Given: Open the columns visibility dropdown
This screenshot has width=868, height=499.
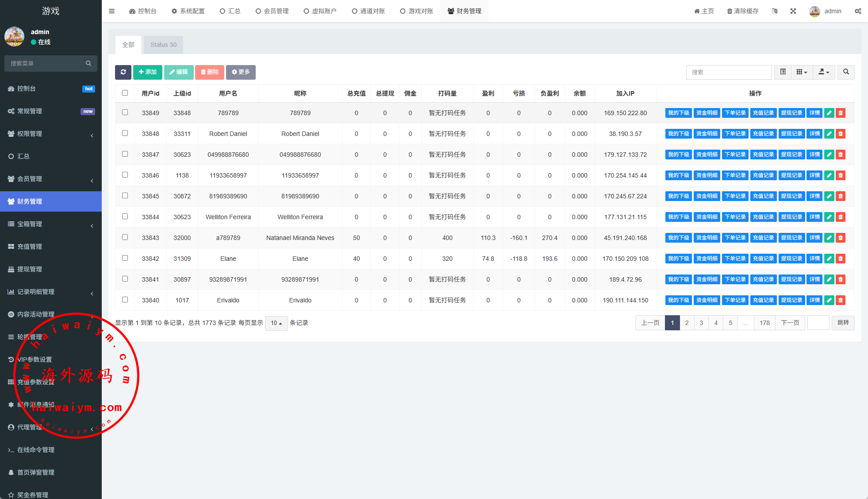Looking at the screenshot, I should click(802, 72).
